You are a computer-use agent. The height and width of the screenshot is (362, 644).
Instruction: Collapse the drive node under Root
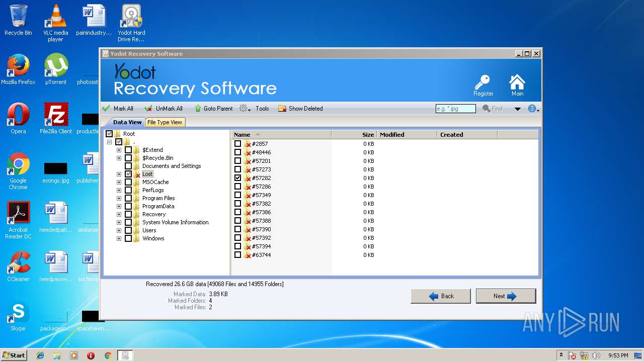(109, 142)
